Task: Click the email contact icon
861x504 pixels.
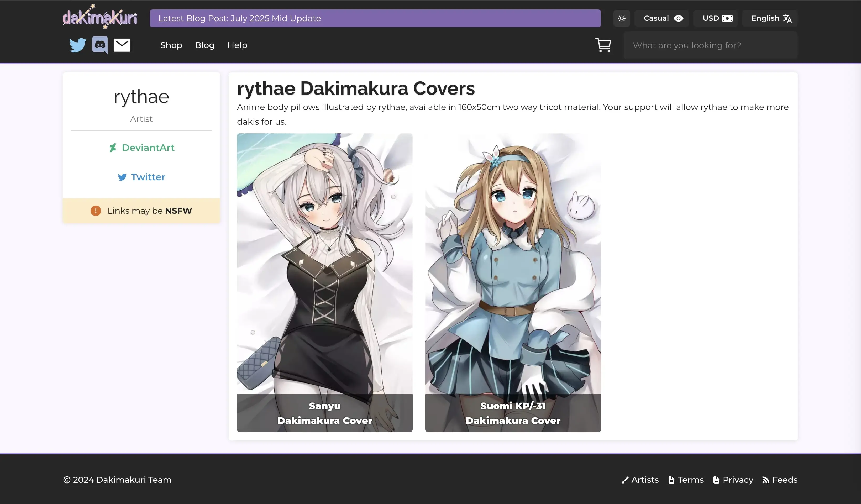Action: (122, 45)
